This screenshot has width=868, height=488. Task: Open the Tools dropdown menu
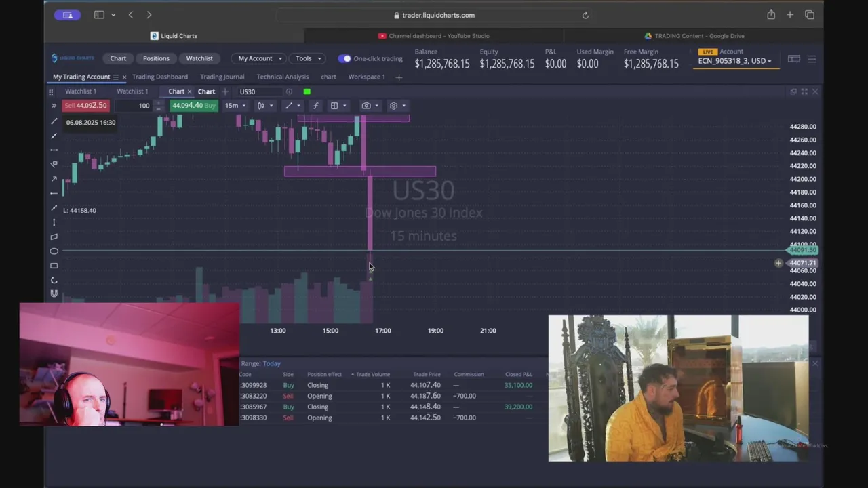[308, 58]
